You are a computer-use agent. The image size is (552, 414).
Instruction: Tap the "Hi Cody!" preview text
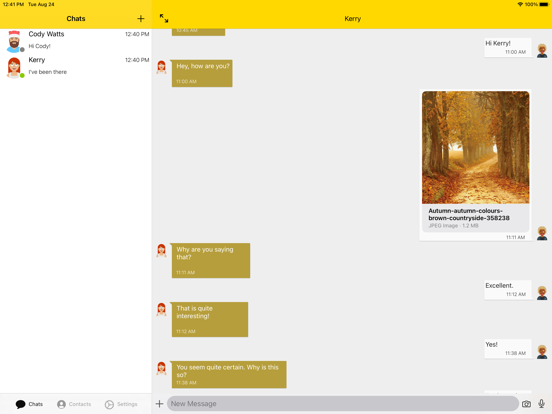pyautogui.click(x=39, y=46)
